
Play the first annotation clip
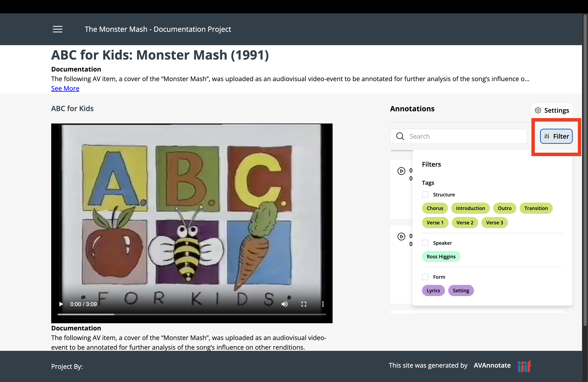pyautogui.click(x=401, y=171)
